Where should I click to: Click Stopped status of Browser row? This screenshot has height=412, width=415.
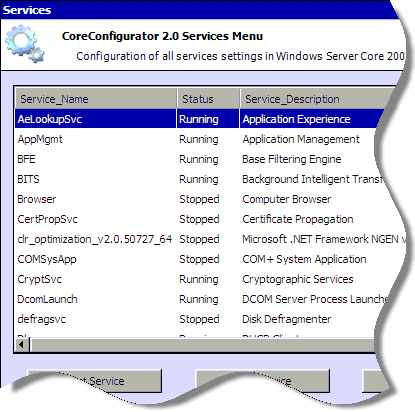tap(199, 199)
